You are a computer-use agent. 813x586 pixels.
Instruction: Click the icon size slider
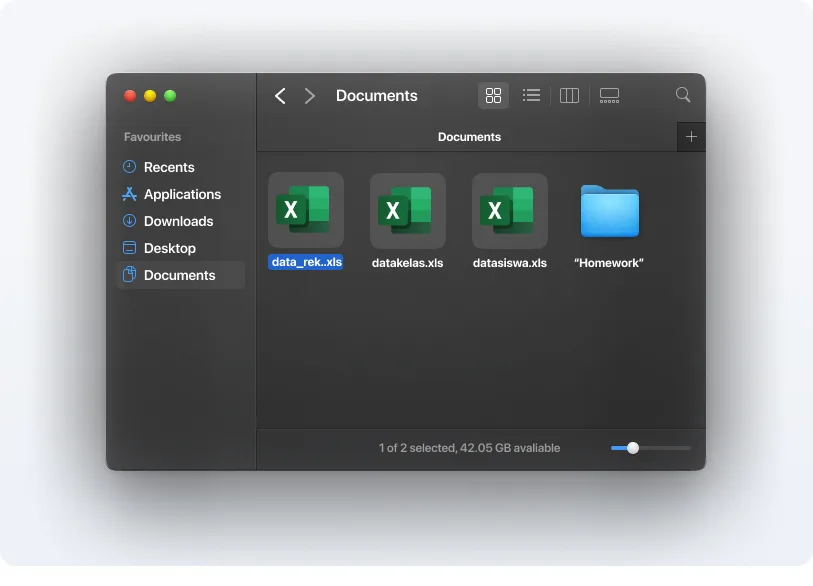pos(651,448)
